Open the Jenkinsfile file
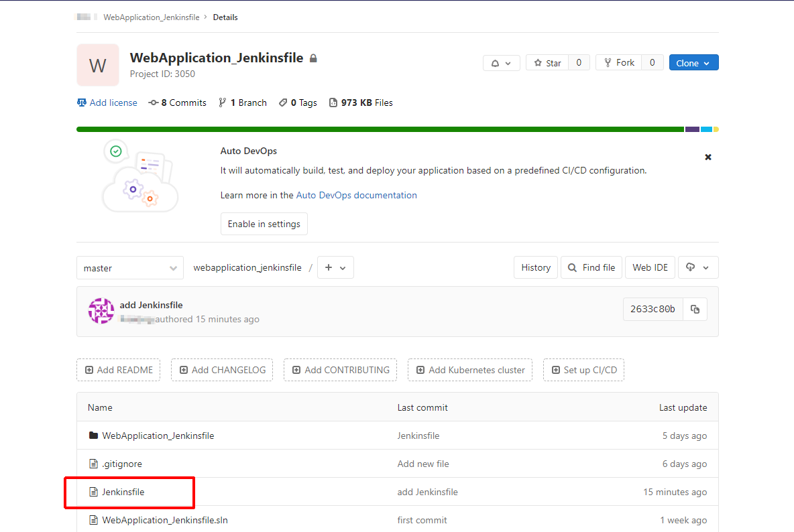The height and width of the screenshot is (532, 794). [x=123, y=492]
